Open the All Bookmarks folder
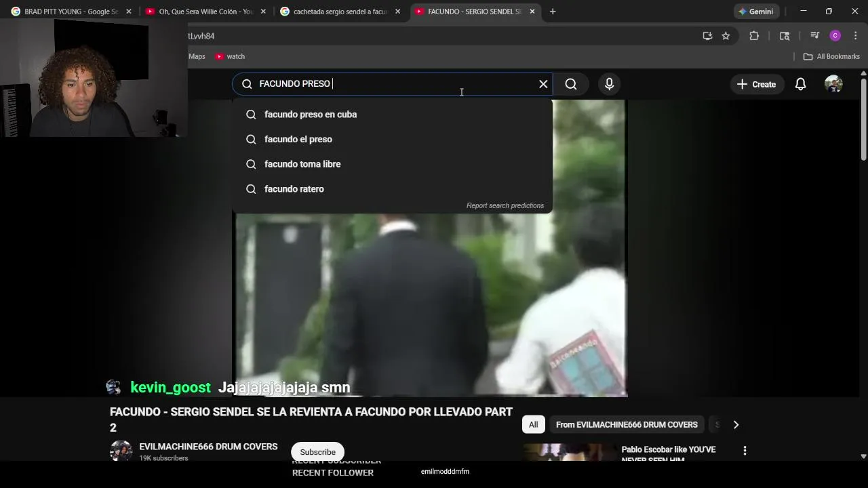Image resolution: width=868 pixels, height=488 pixels. tap(831, 56)
